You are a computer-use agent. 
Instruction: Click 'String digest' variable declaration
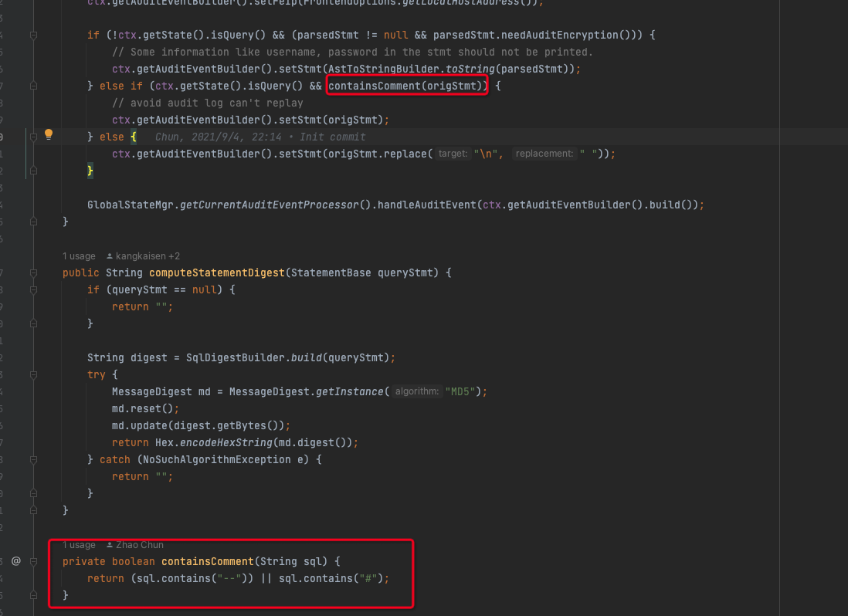pyautogui.click(x=127, y=357)
